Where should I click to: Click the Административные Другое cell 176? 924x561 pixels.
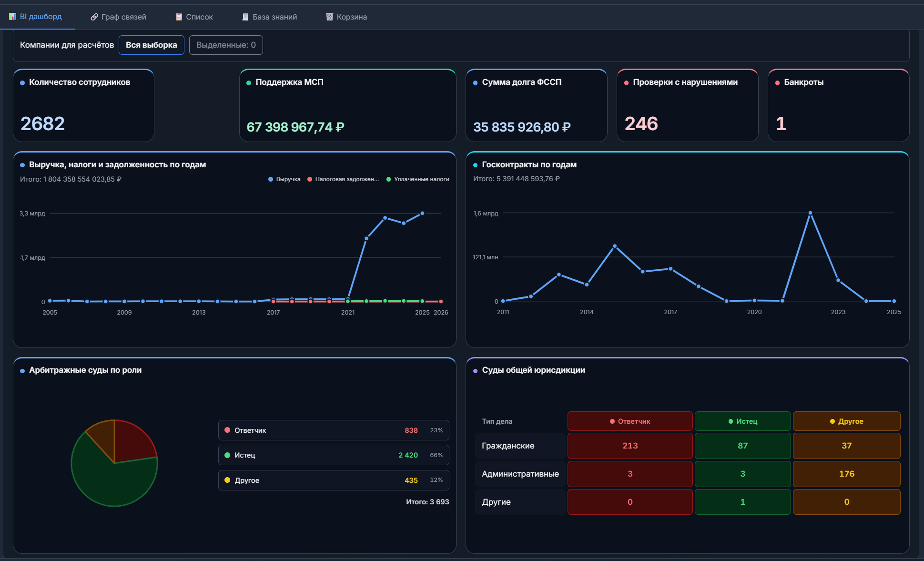(x=847, y=474)
